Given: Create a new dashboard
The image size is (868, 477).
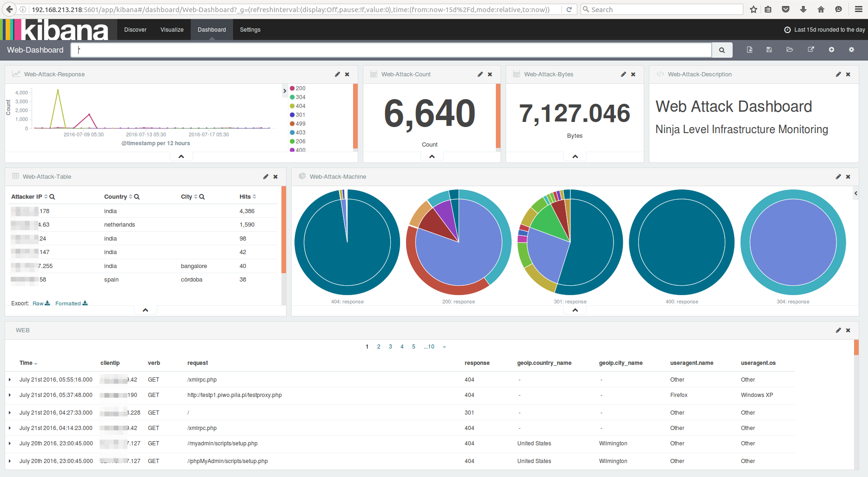Looking at the screenshot, I should click(749, 49).
